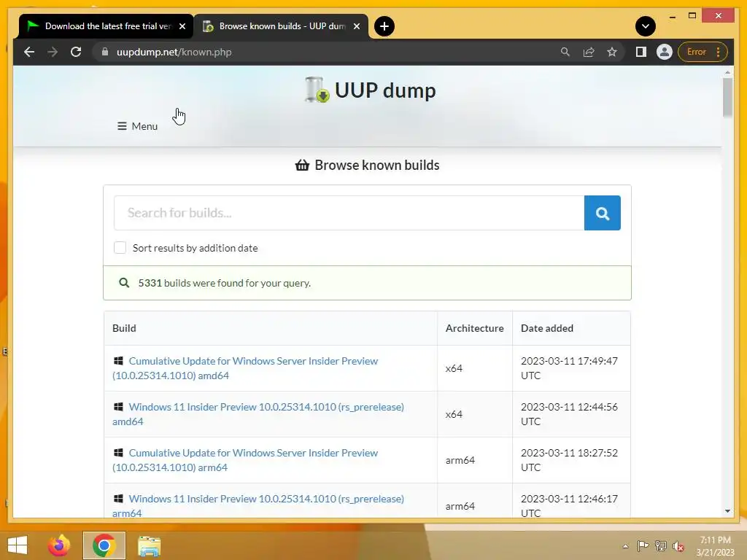Expand the tab search dropdown arrow
This screenshot has height=560, width=747.
click(646, 26)
